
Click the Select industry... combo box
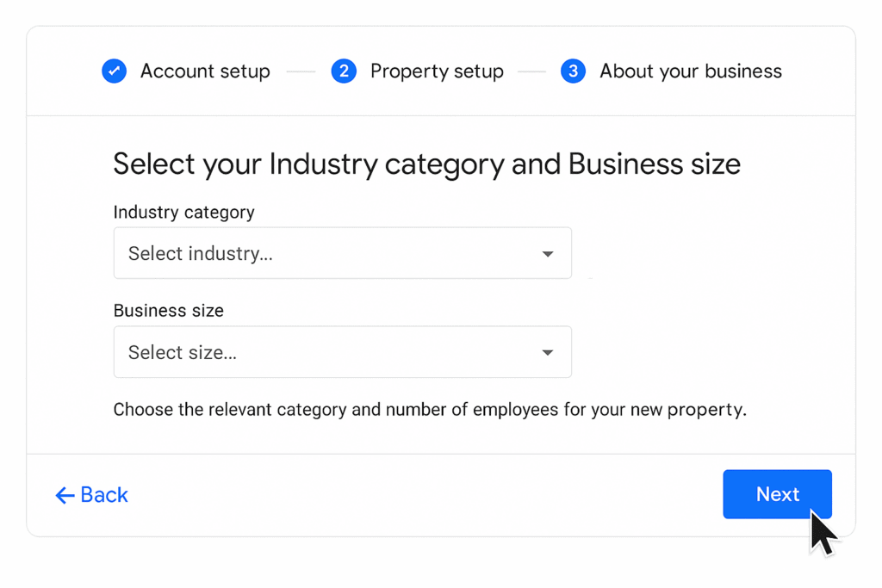[343, 253]
